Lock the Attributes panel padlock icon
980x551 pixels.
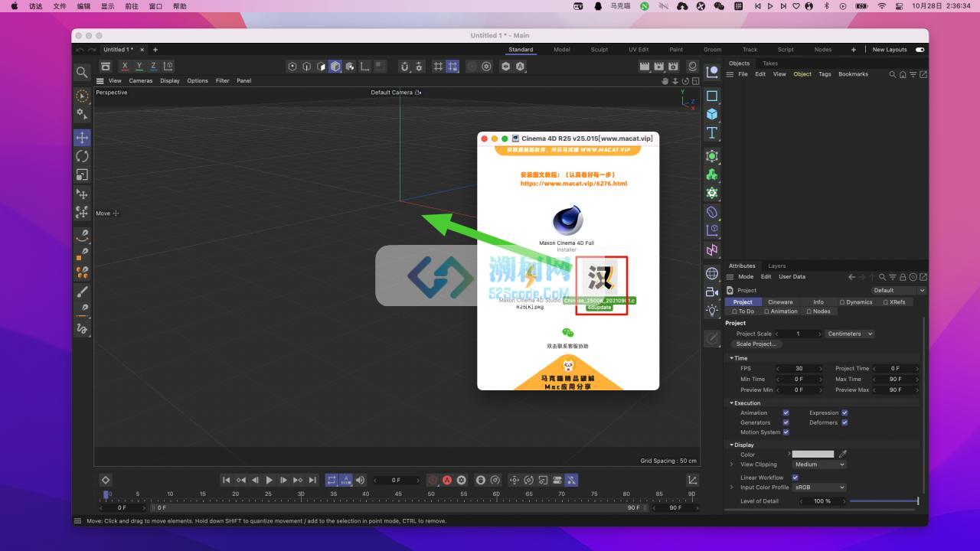click(903, 277)
